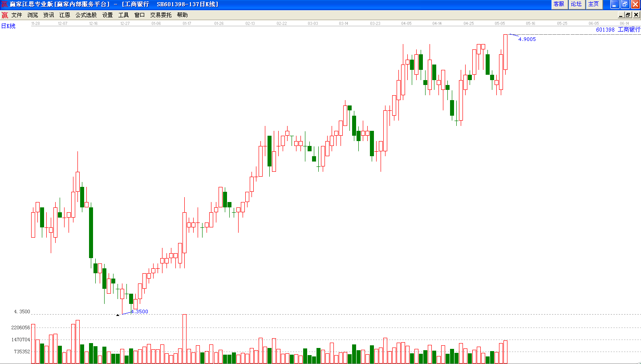Restore the inner chart window

pyautogui.click(x=628, y=15)
